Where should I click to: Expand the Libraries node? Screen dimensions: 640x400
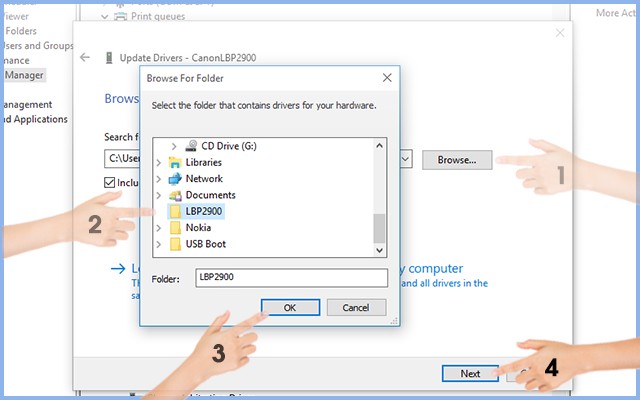click(159, 162)
